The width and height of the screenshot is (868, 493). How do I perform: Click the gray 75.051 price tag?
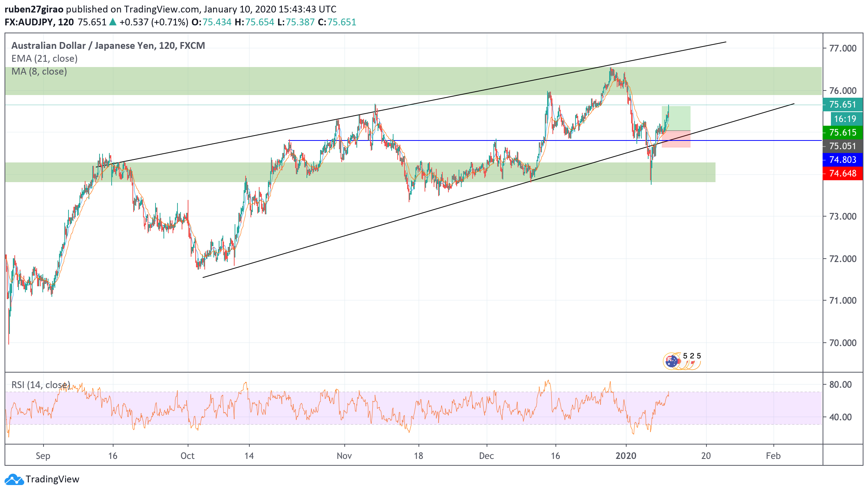[x=842, y=146]
